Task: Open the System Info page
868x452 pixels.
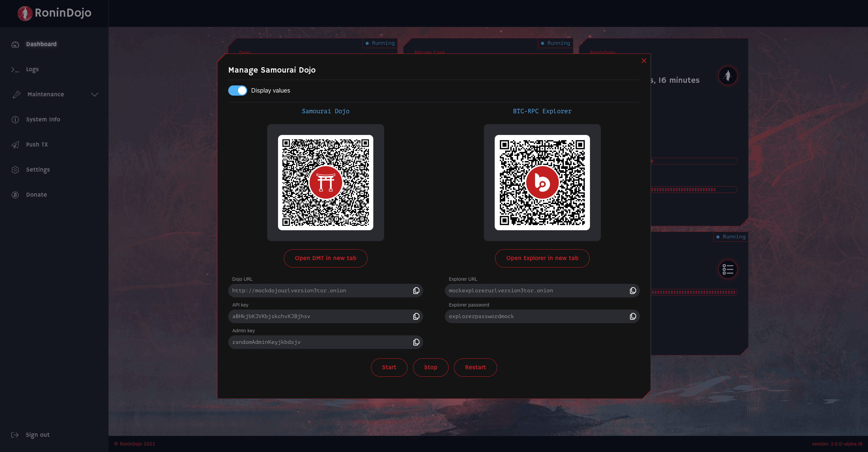Action: click(43, 119)
